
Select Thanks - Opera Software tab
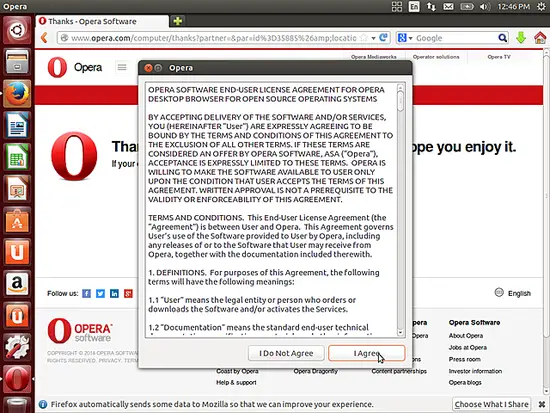click(x=102, y=21)
